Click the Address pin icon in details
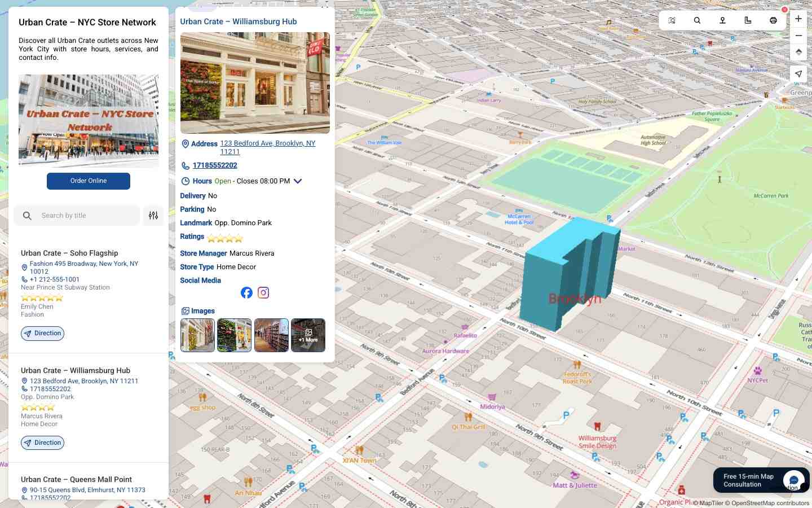This screenshot has width=812, height=508. 185,144
